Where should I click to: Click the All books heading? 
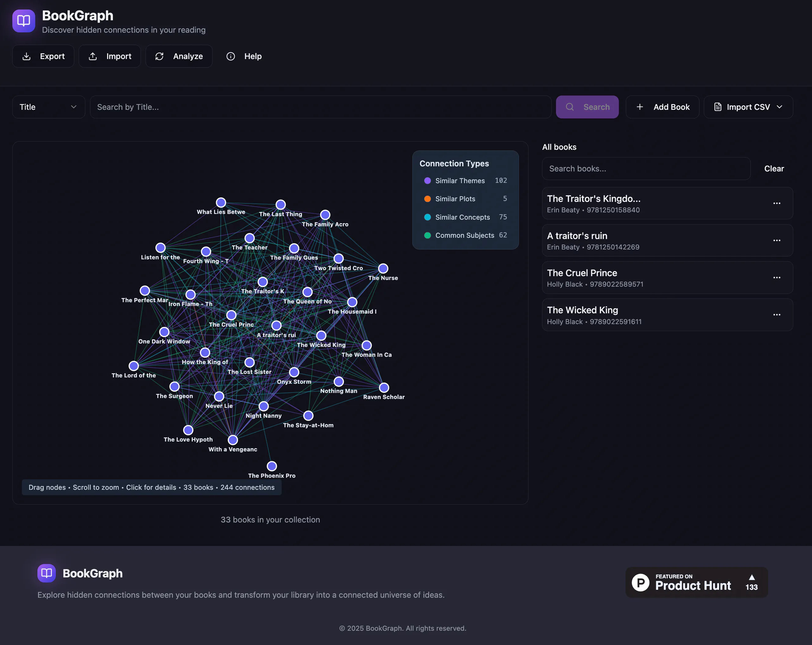point(559,147)
